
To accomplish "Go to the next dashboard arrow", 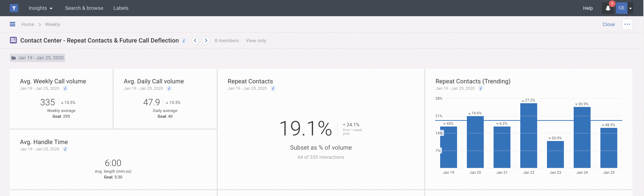I will pos(206,40).
